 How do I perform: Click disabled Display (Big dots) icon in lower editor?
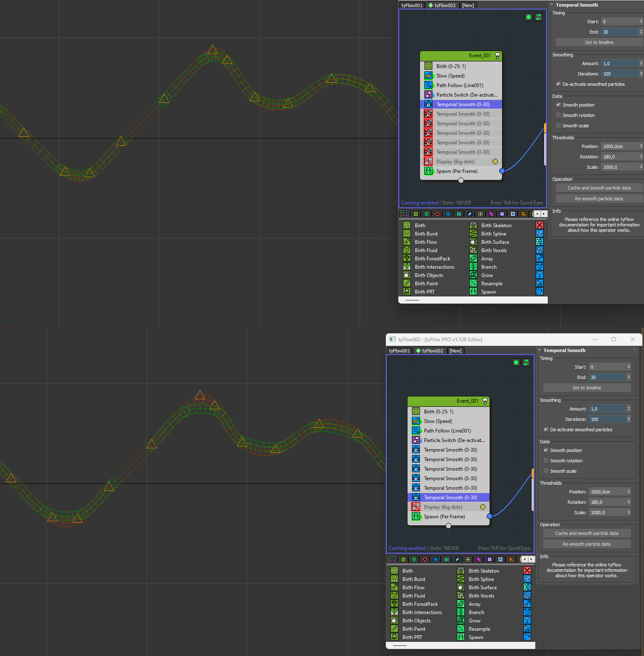click(416, 507)
